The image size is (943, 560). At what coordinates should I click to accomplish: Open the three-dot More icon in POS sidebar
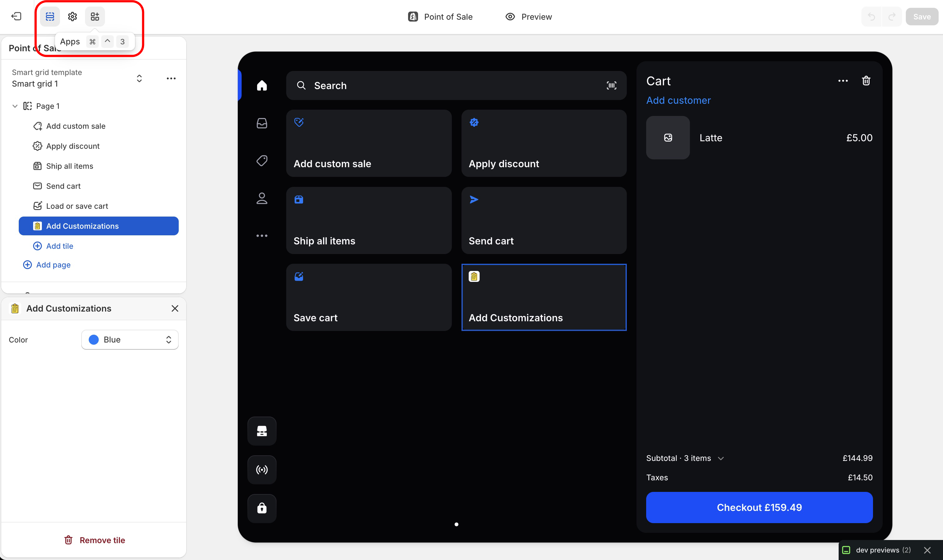262,236
